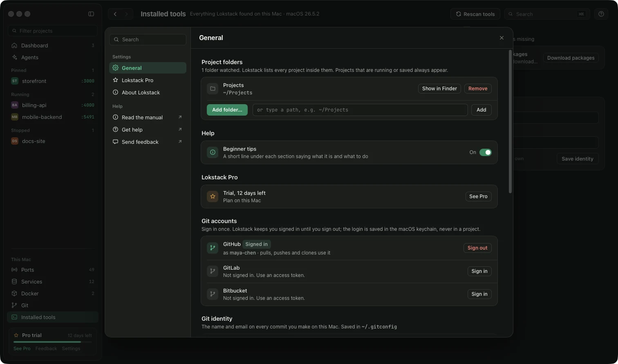The width and height of the screenshot is (618, 364).
Task: Open About Lokstack settings page
Action: pos(148,92)
